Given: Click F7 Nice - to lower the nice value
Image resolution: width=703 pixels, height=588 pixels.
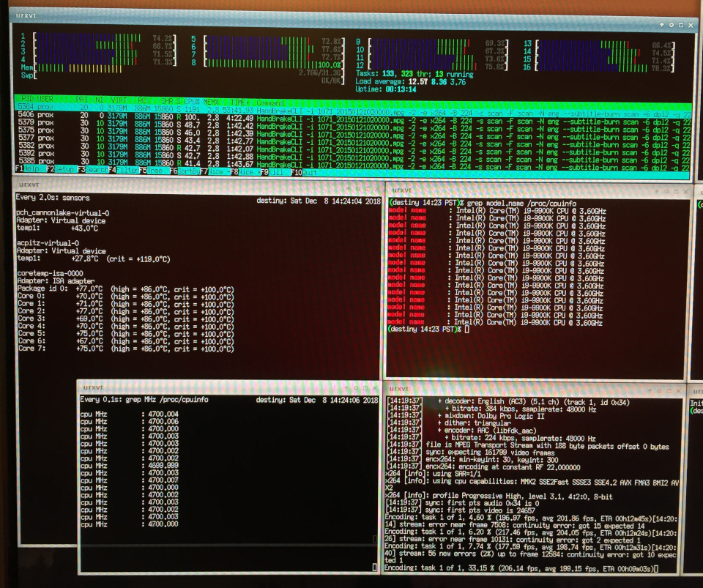Looking at the screenshot, I should click(x=215, y=171).
